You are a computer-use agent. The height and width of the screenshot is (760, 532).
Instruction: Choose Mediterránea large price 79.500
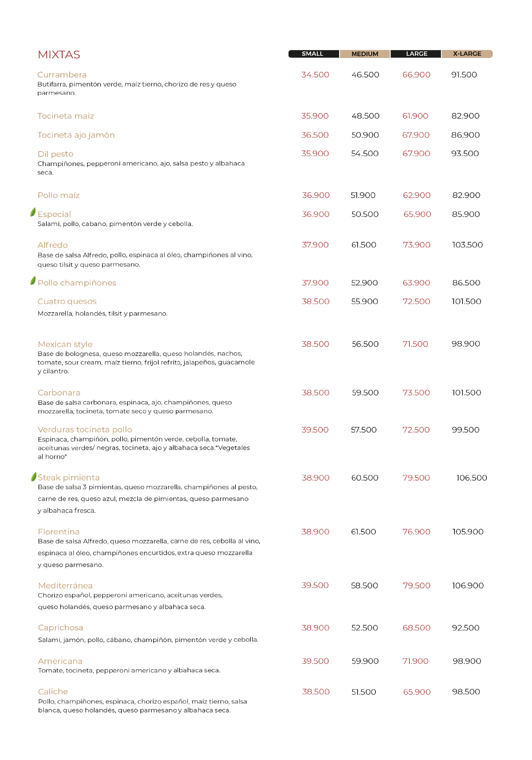click(x=416, y=585)
